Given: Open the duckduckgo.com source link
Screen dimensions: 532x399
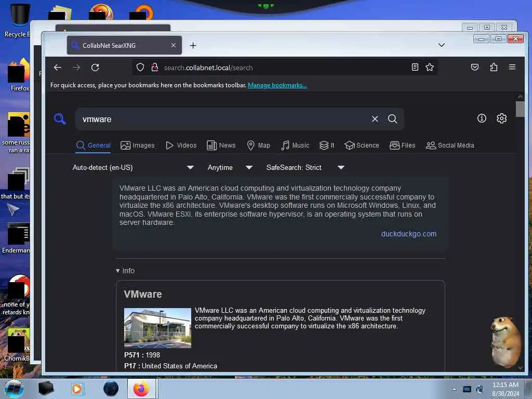Looking at the screenshot, I should point(408,234).
